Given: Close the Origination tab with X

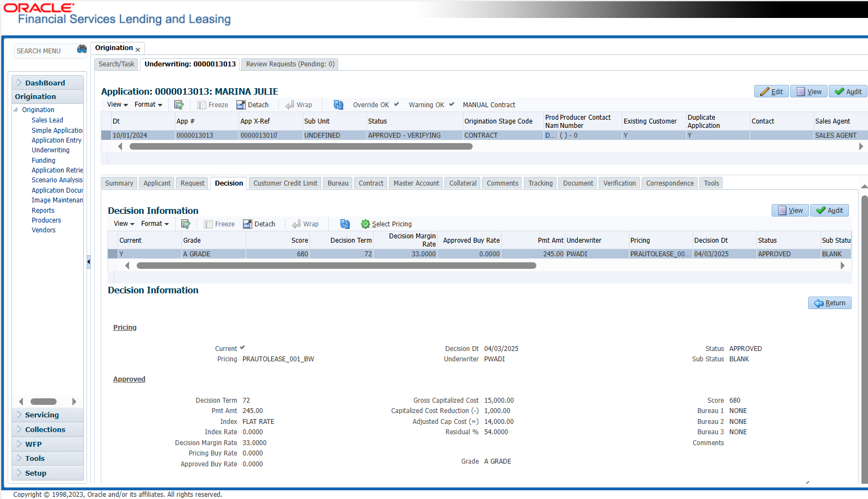Looking at the screenshot, I should click(138, 50).
